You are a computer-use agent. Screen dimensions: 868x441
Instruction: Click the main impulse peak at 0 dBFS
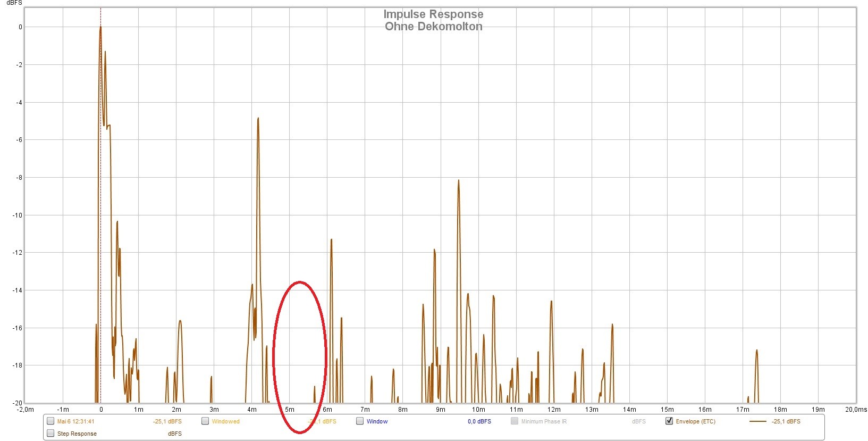(x=100, y=28)
